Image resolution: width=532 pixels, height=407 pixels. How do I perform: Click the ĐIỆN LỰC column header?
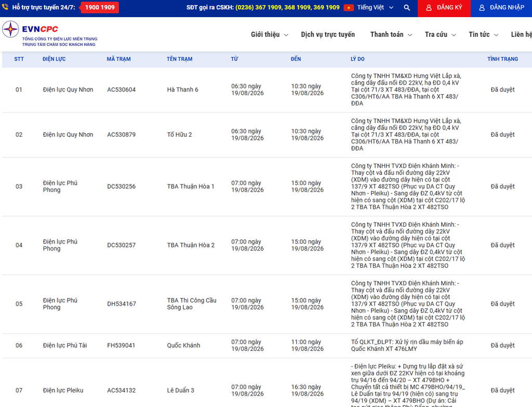click(54, 59)
